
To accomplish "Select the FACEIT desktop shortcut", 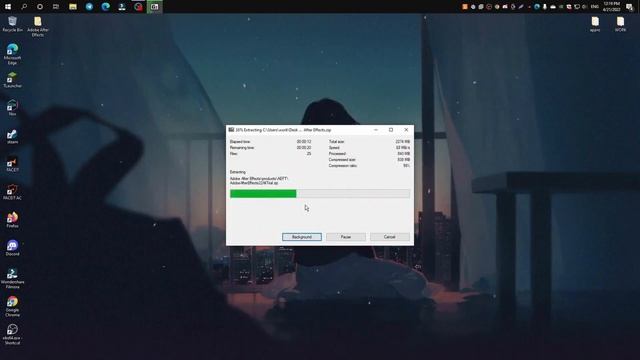I will [12, 164].
